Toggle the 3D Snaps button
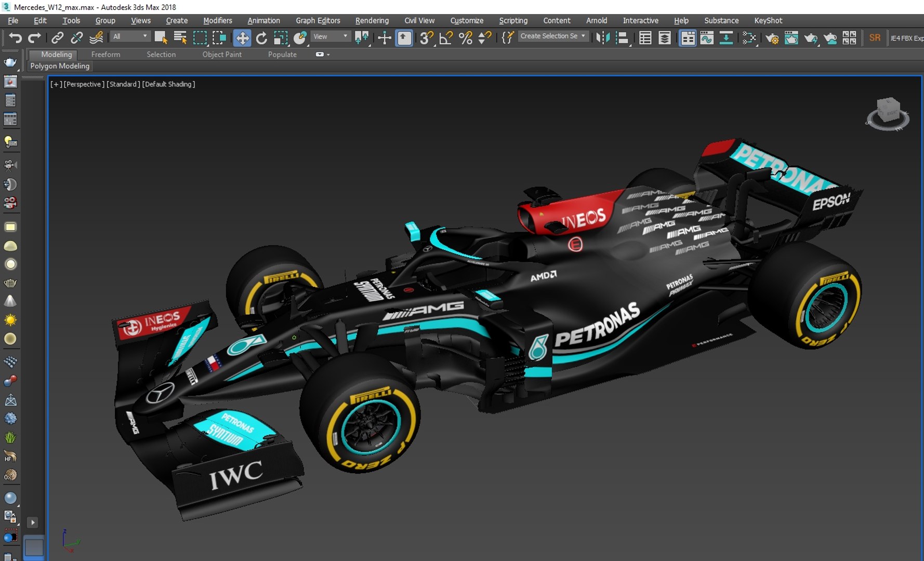 [x=427, y=37]
